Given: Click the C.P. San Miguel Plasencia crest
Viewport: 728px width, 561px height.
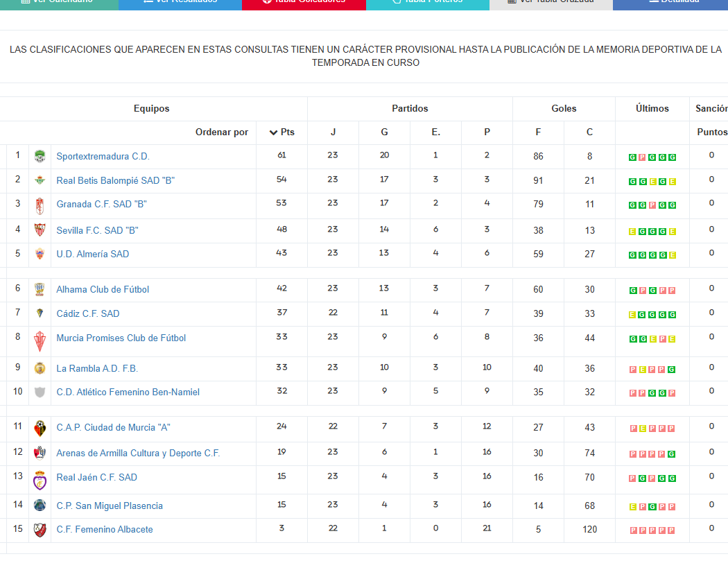Looking at the screenshot, I should pos(40,506).
